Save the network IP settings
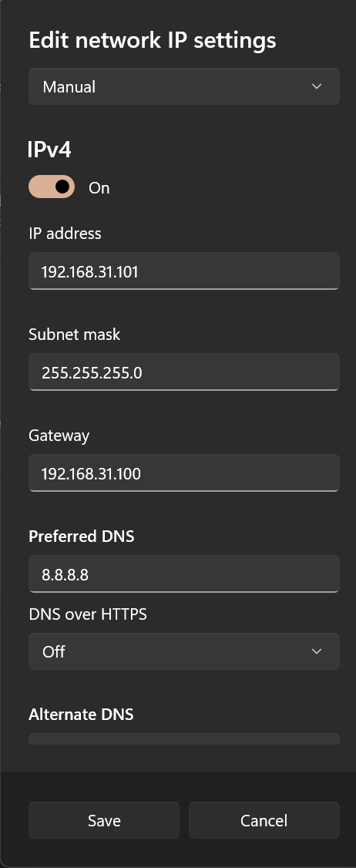Screen dimensions: 356x868 pos(104,820)
